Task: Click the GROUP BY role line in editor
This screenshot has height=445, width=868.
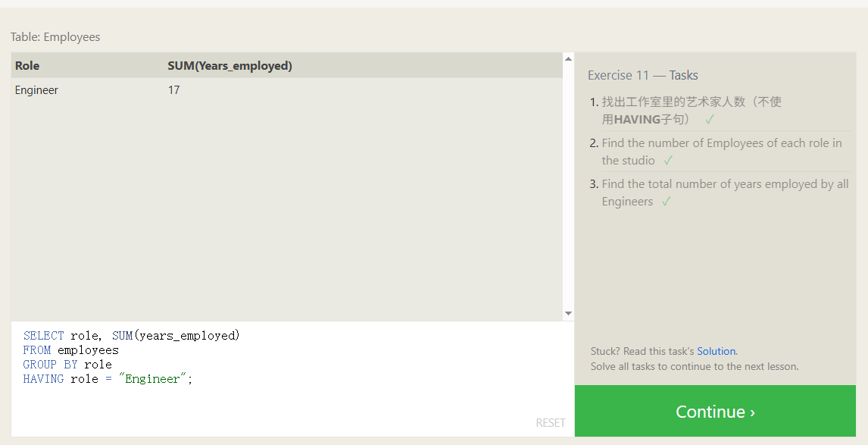Action: 67,364
